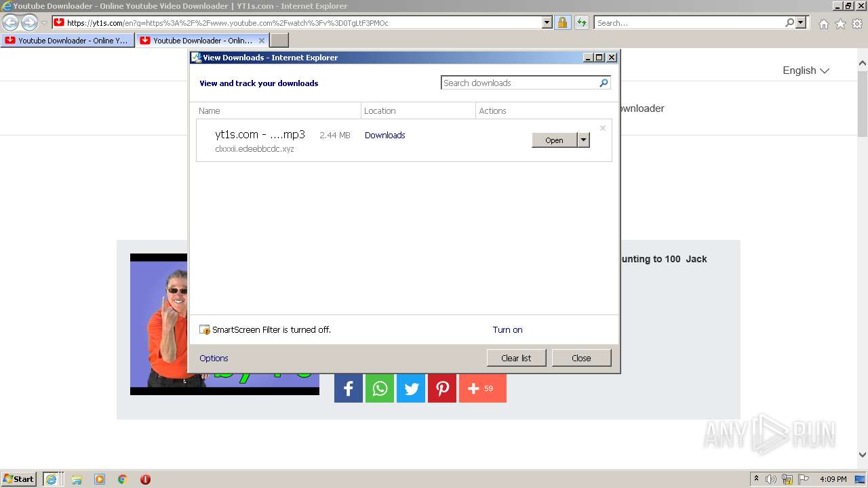Image resolution: width=868 pixels, height=488 pixels.
Task: Sort downloads by Name column
Action: [279, 110]
